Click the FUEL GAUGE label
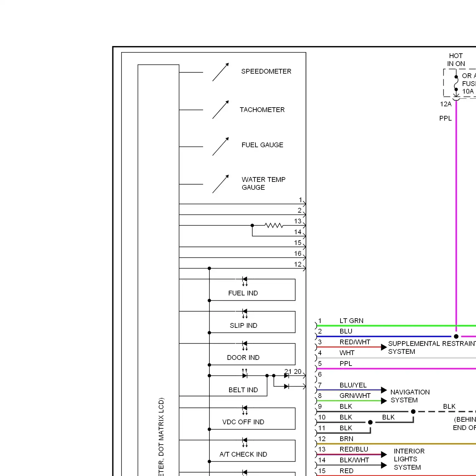The image size is (476, 476). pyautogui.click(x=262, y=145)
